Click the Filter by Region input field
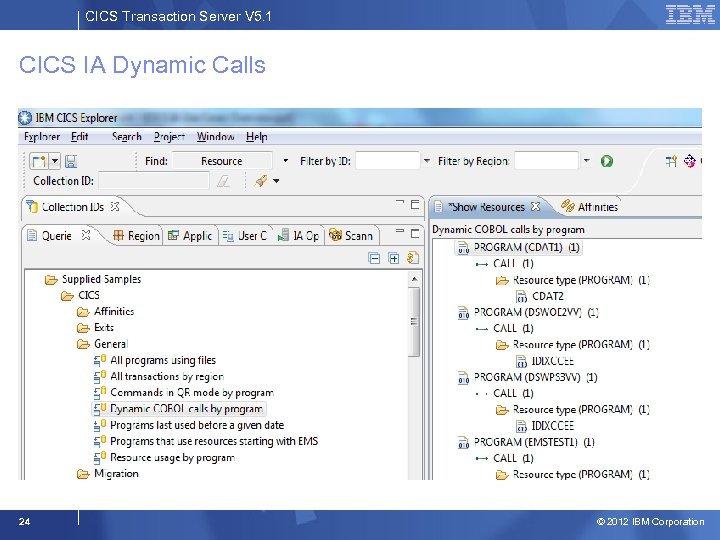Viewport: 720px width, 540px height. point(546,161)
